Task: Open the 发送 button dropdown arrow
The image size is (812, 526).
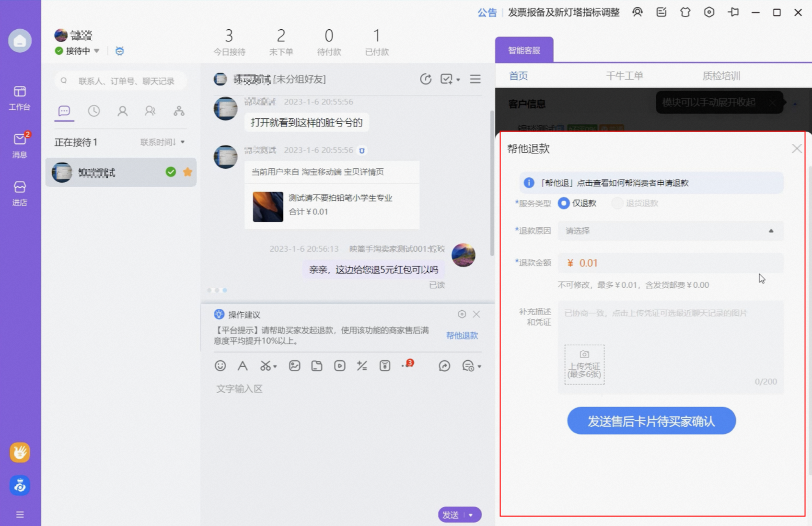Action: point(472,515)
